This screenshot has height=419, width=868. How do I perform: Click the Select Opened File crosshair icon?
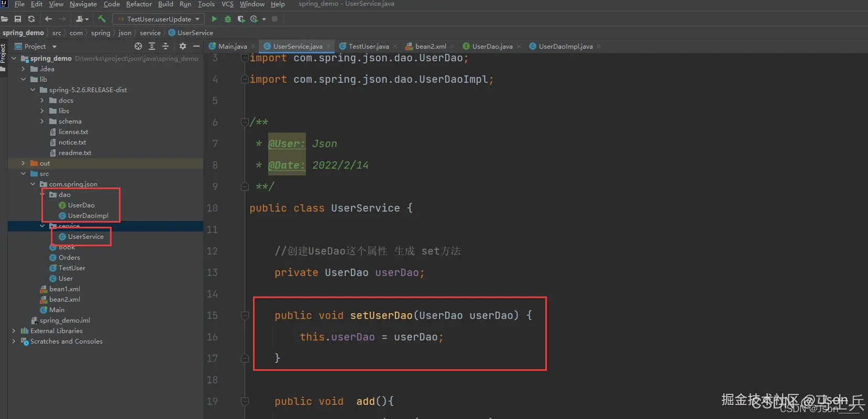(138, 46)
